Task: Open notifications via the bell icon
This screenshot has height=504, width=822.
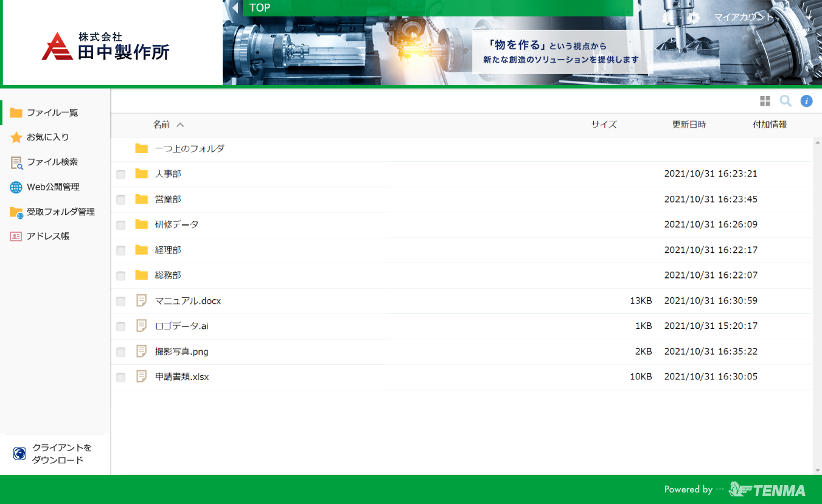Action: (667, 18)
